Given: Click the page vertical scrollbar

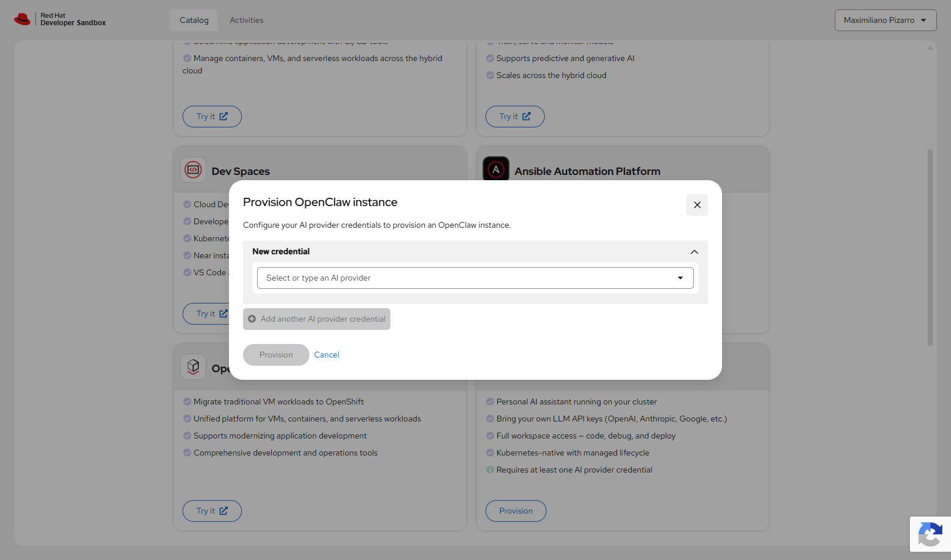Looking at the screenshot, I should tap(930, 248).
